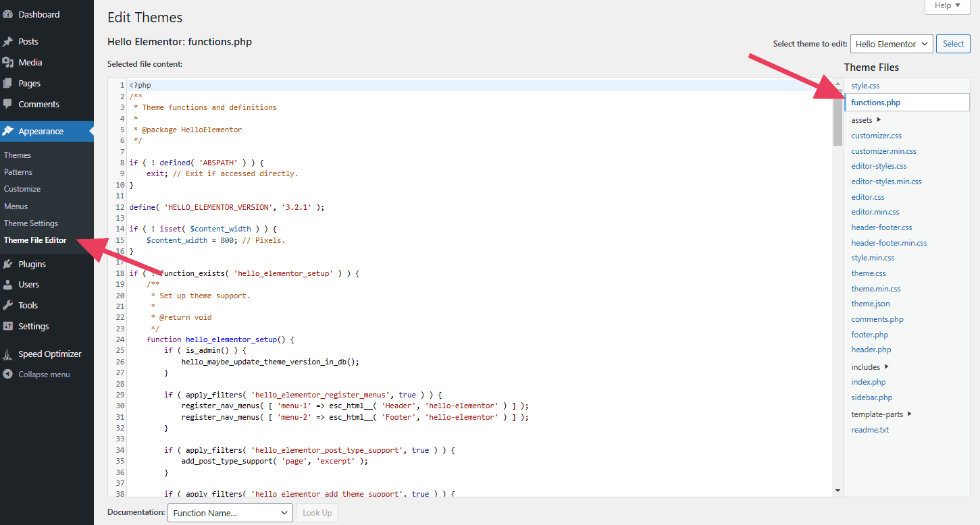Viewport: 980px width, 525px height.
Task: Expand the assets folder
Action: (x=867, y=120)
